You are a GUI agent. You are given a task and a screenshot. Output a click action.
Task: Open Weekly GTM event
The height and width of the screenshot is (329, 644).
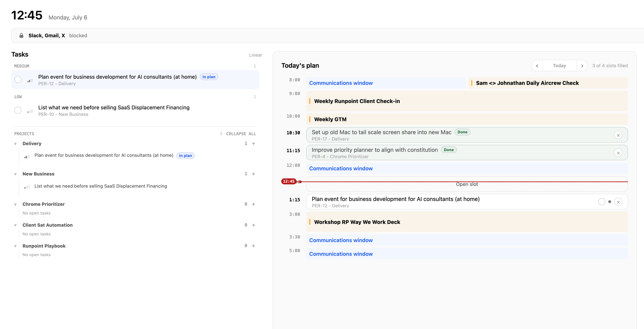pos(467,119)
